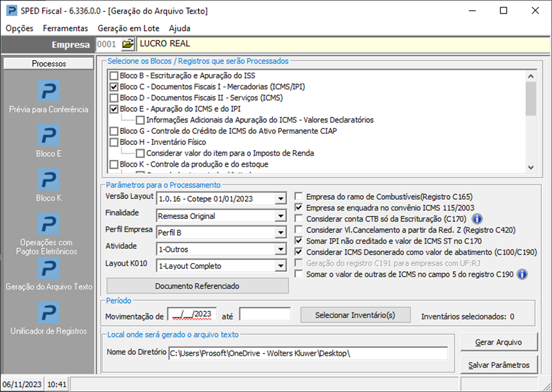Check Bloco D - Documentos Fiscais II Serviços
Image resolution: width=552 pixels, height=392 pixels.
click(114, 98)
